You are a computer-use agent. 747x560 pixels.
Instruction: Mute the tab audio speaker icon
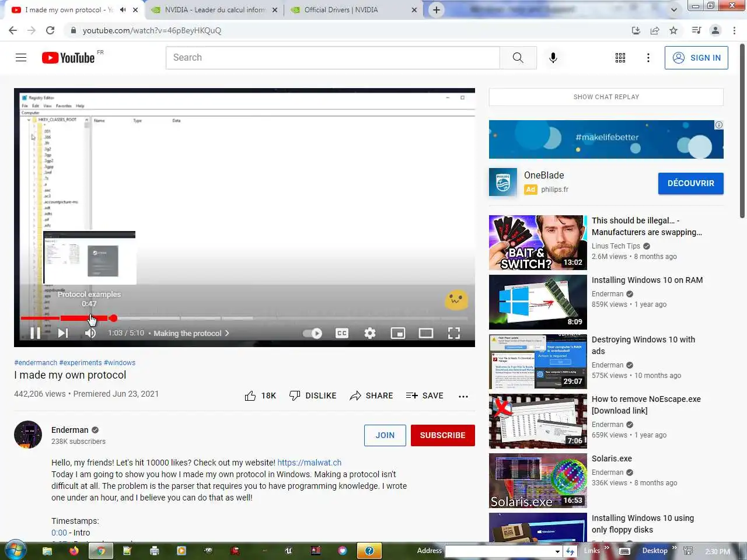point(123,10)
